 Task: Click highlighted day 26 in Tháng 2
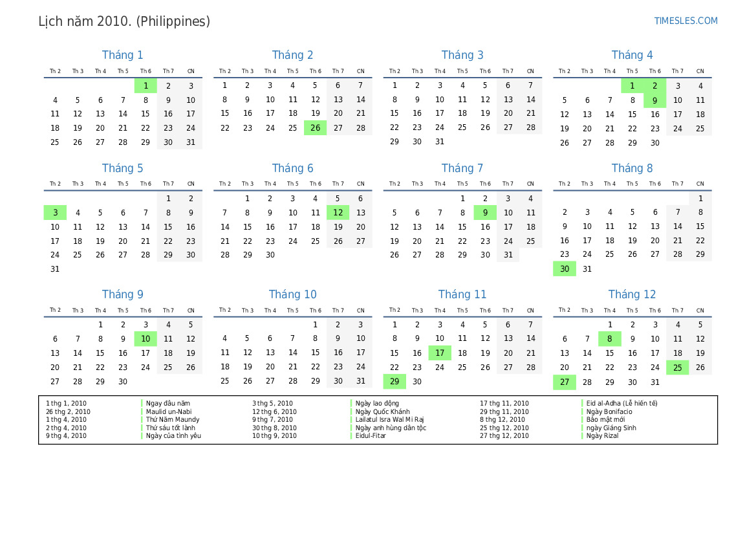point(315,128)
